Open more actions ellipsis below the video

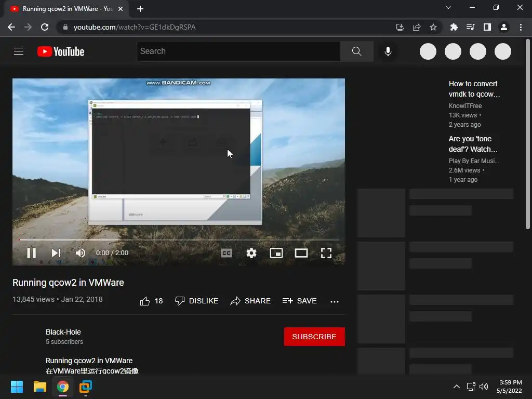coord(335,302)
